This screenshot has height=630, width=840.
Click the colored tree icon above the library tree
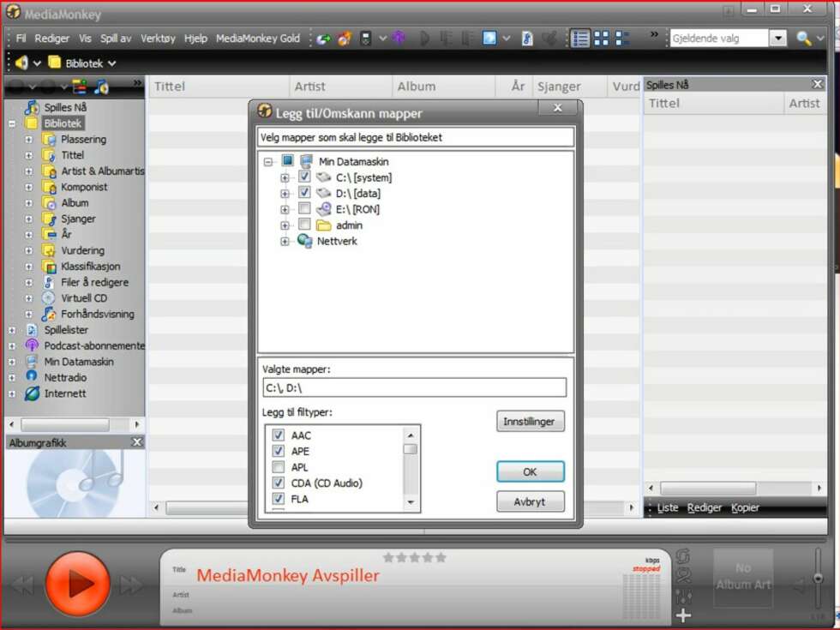(x=79, y=87)
